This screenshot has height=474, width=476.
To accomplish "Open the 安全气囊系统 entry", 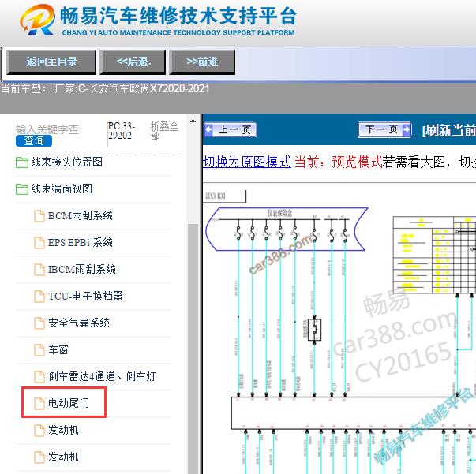I will point(79,323).
